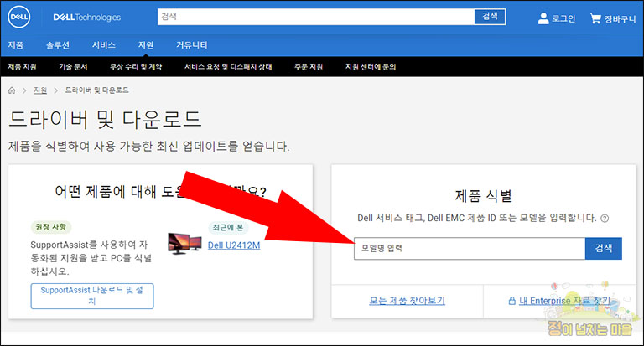Open 주문 지원 submenu item

309,67
